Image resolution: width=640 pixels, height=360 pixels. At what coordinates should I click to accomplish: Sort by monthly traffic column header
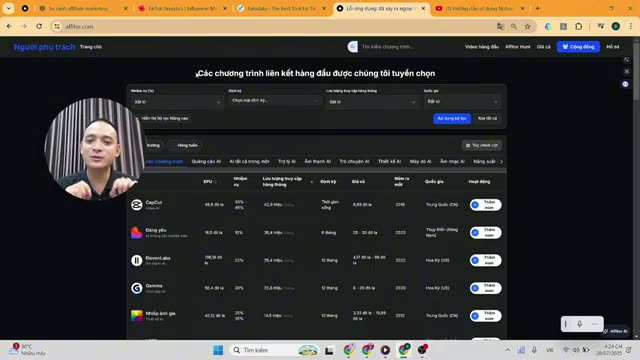282,182
